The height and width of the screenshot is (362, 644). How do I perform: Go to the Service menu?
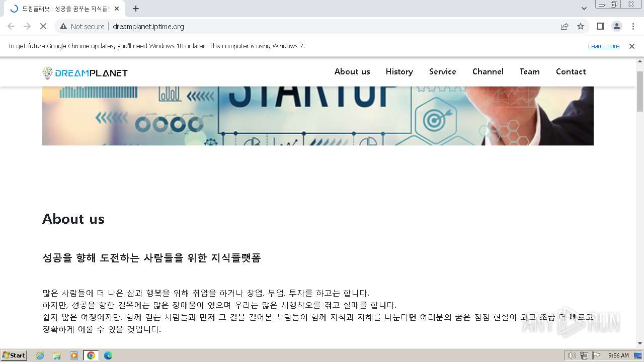pos(443,71)
